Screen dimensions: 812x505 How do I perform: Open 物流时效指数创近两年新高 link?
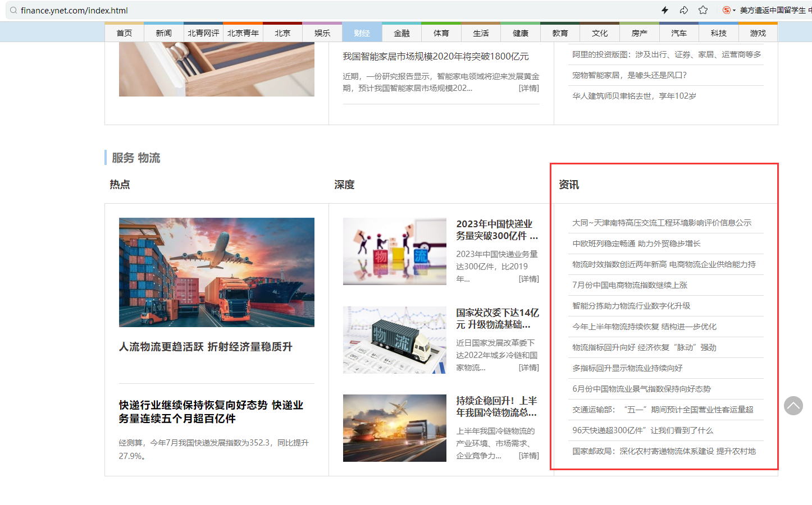[x=664, y=264]
